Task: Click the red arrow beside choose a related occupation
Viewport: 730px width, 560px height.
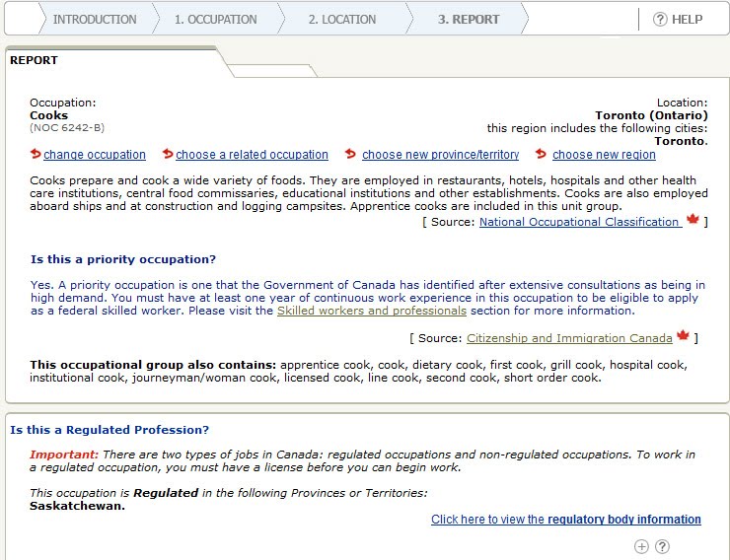Action: pos(168,154)
